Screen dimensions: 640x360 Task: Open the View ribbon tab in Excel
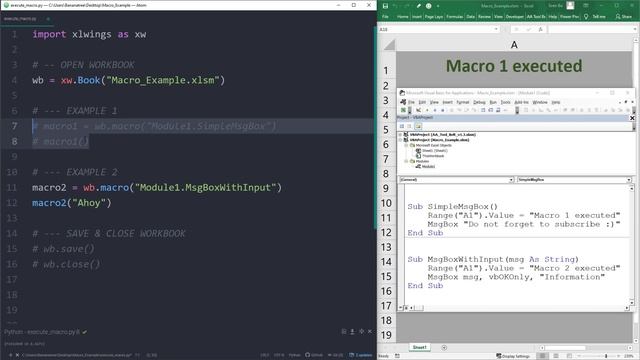point(498,17)
